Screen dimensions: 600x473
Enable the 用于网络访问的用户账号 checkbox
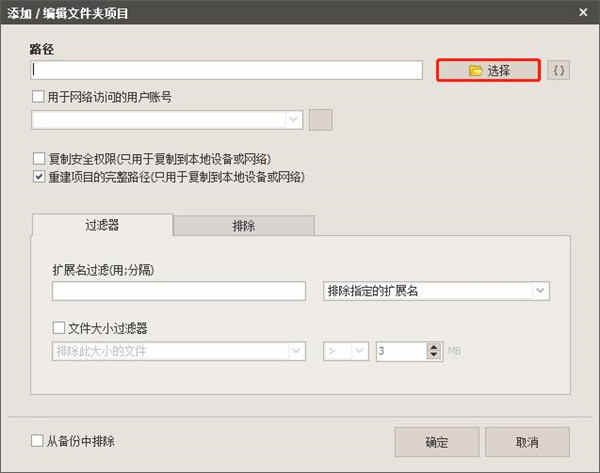39,97
